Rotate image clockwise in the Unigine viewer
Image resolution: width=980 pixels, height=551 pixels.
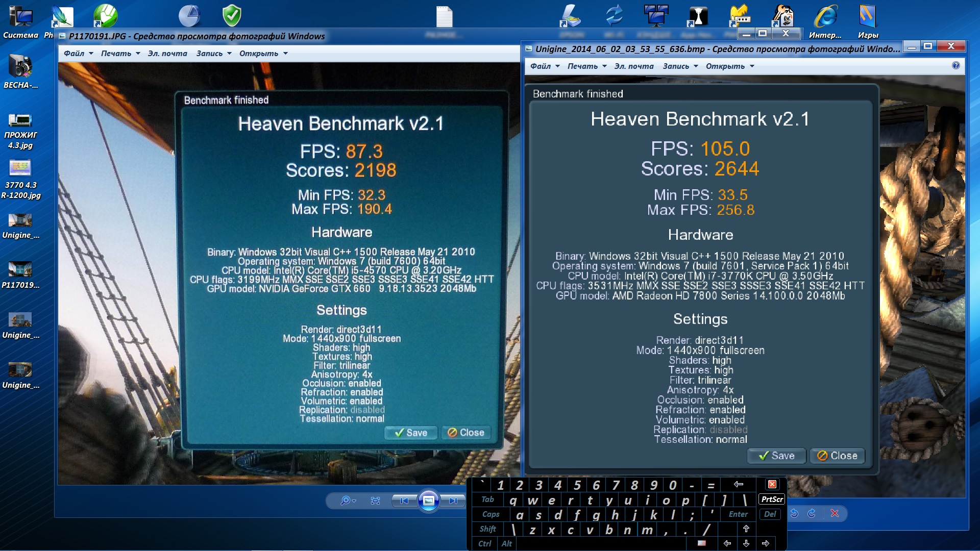pyautogui.click(x=812, y=513)
